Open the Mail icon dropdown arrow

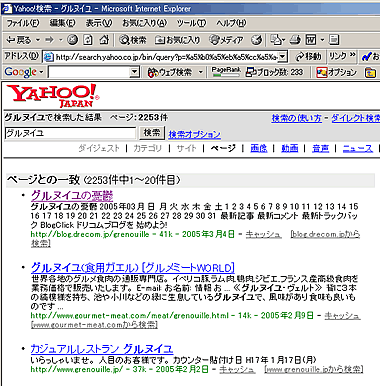(x=283, y=40)
